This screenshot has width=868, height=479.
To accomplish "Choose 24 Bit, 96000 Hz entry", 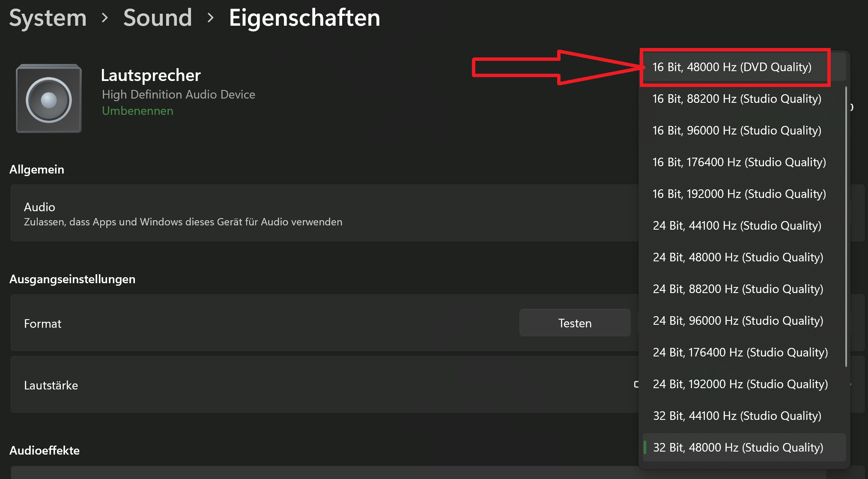I will [x=737, y=321].
